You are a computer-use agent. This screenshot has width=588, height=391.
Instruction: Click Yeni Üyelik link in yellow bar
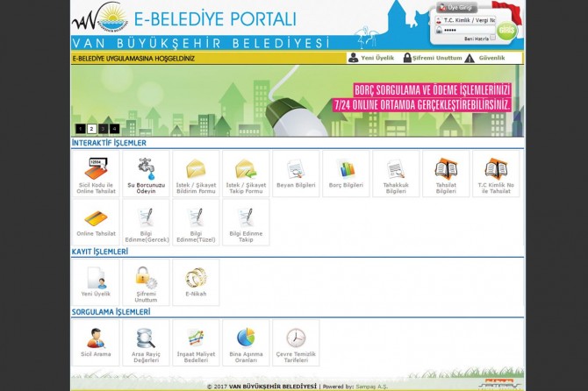tap(377, 58)
